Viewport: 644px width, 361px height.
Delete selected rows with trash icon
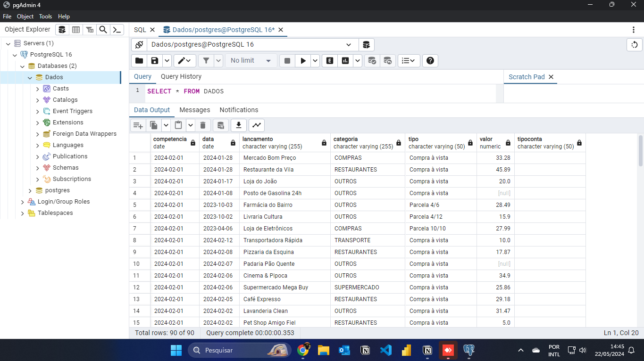203,125
